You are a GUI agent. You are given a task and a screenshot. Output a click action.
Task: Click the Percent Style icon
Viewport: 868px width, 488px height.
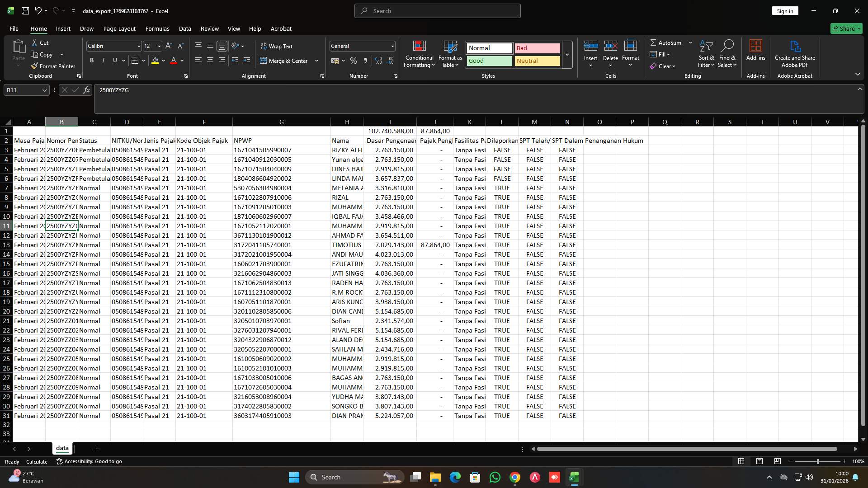[354, 61]
